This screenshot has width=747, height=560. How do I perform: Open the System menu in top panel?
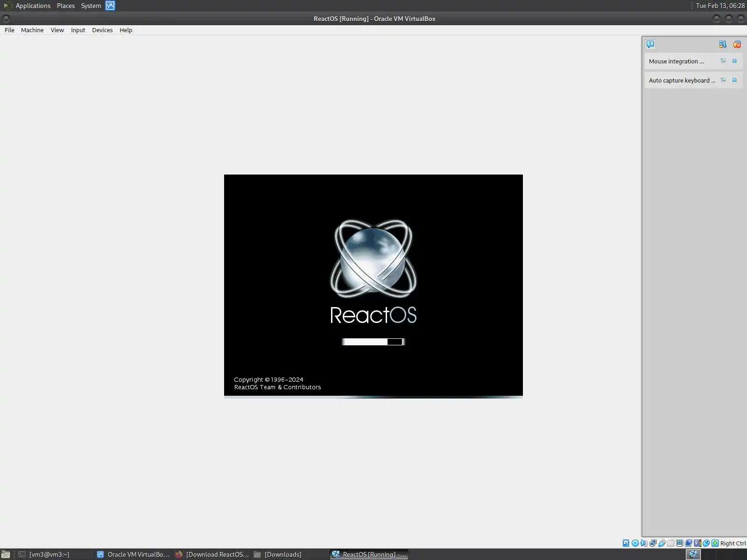pyautogui.click(x=91, y=6)
